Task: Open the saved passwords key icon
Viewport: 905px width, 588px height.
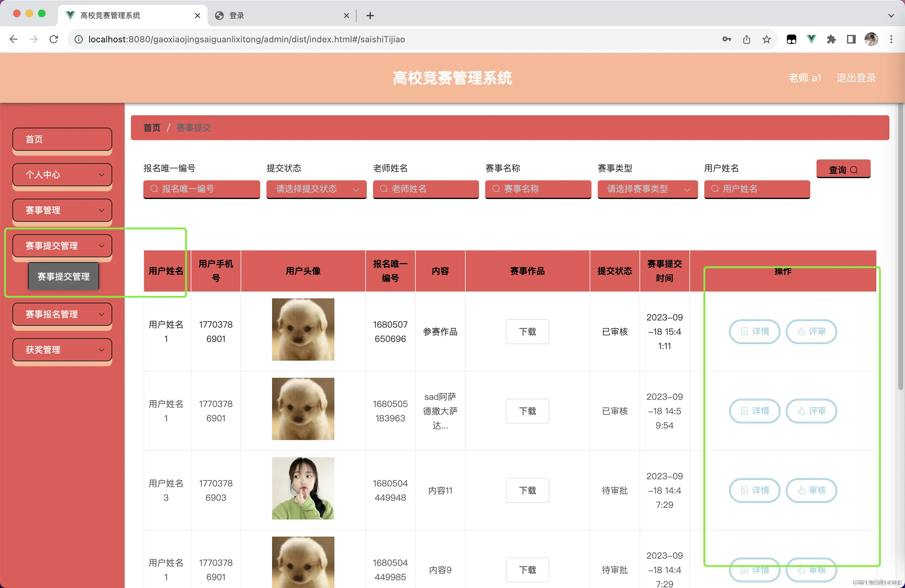Action: [726, 39]
